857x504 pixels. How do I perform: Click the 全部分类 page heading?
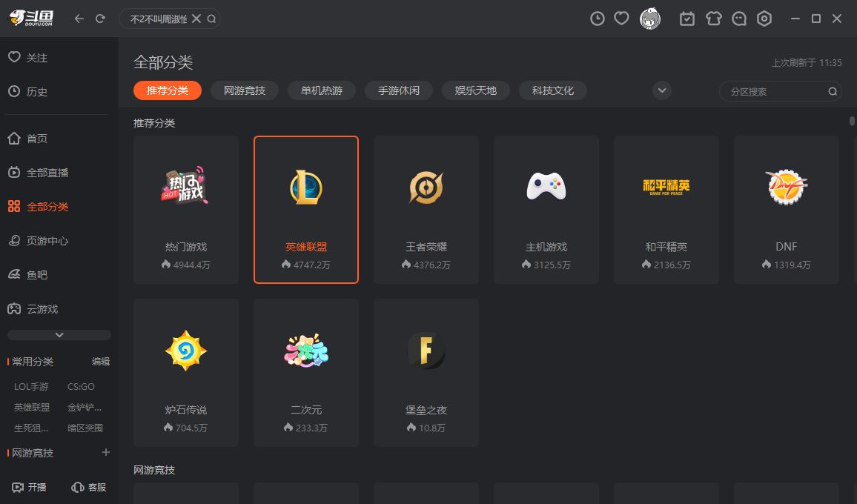pyautogui.click(x=163, y=62)
